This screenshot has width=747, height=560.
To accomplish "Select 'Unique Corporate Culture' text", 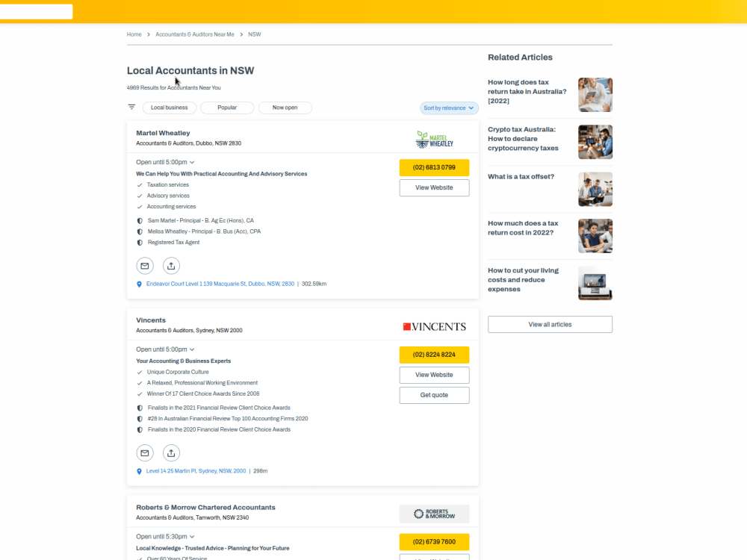I will [x=178, y=372].
